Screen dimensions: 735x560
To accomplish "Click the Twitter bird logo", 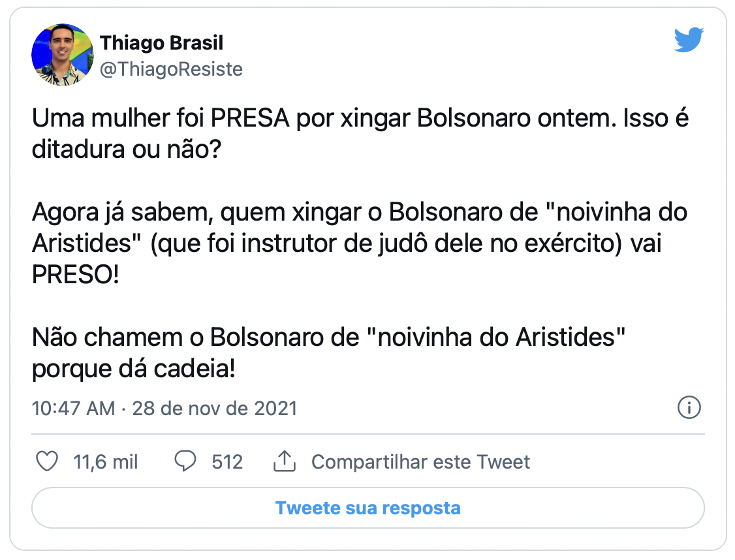I will (x=688, y=40).
